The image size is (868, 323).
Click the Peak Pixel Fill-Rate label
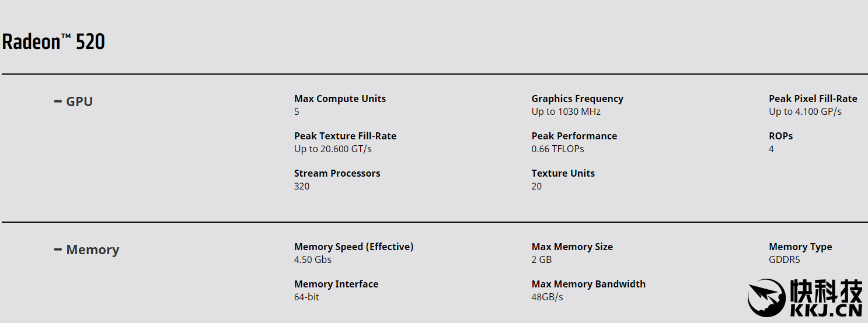point(813,99)
